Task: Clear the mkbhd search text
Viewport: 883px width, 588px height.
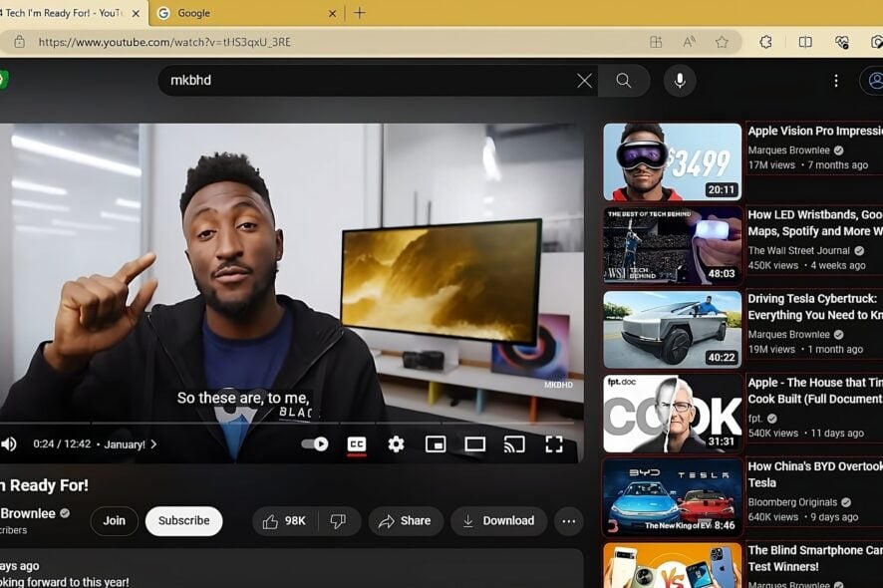Action: [x=584, y=81]
